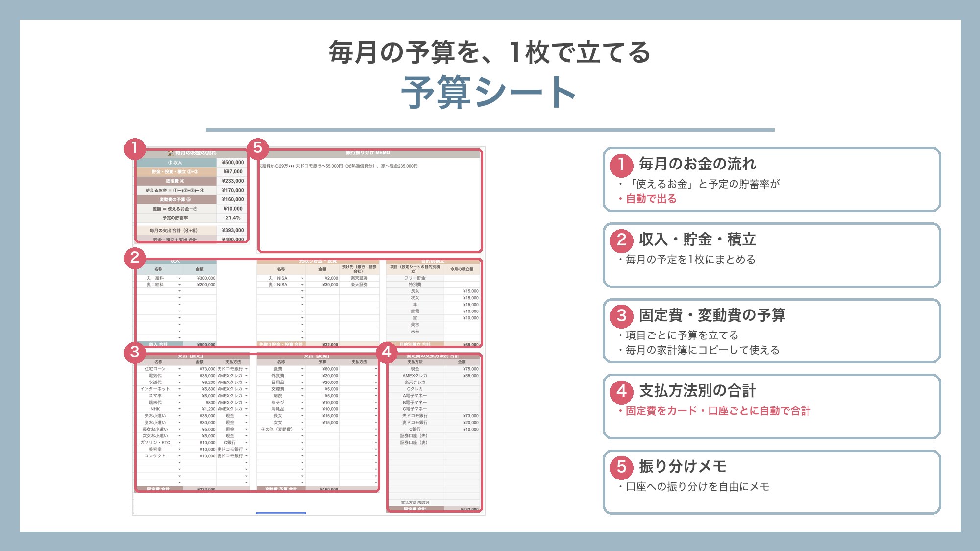The image size is (980, 551).
Task: Expand the name dropdown for 住宅ローン
Action: (179, 369)
